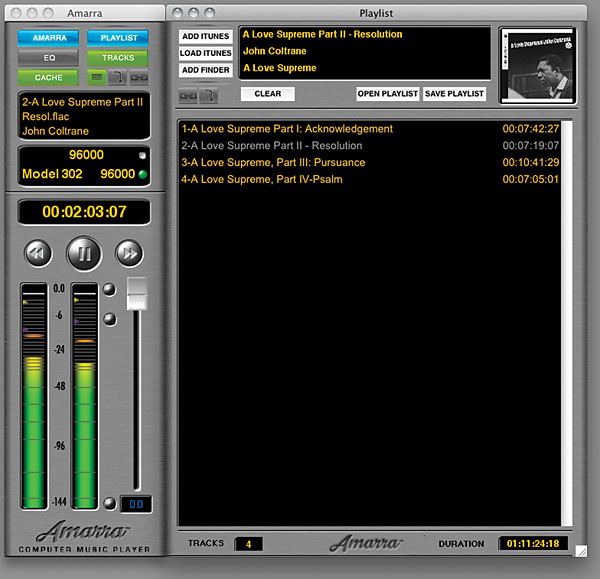Click the volume fader handle
Screen dimensions: 600x579
[x=136, y=293]
